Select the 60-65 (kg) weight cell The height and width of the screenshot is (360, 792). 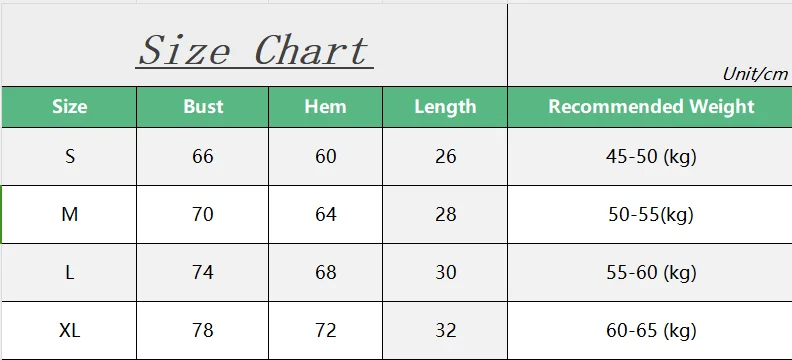click(651, 331)
